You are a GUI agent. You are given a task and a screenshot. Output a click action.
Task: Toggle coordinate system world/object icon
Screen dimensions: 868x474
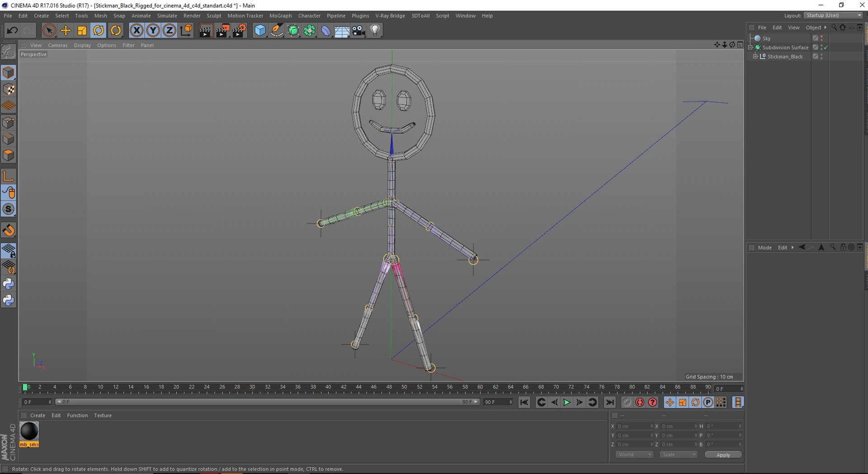pyautogui.click(x=186, y=31)
